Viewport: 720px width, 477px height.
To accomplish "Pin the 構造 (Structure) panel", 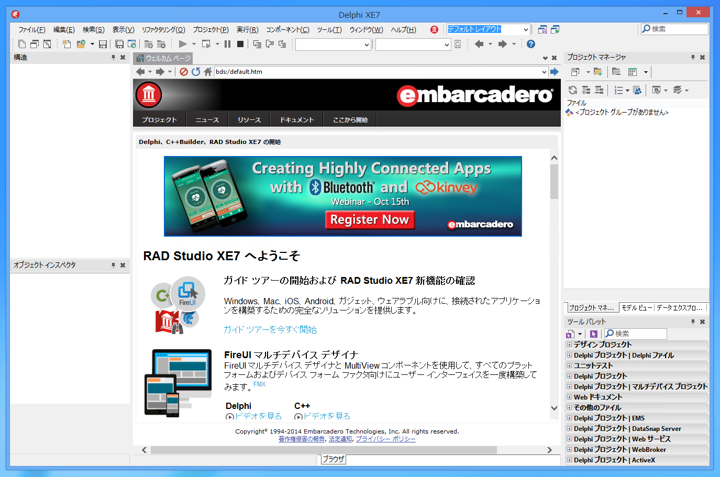I will tap(113, 57).
